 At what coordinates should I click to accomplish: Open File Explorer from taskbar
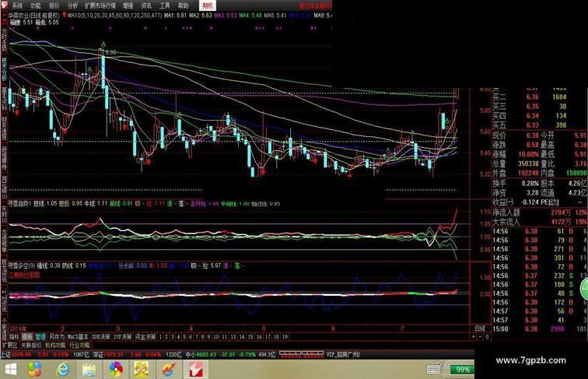coord(89,370)
